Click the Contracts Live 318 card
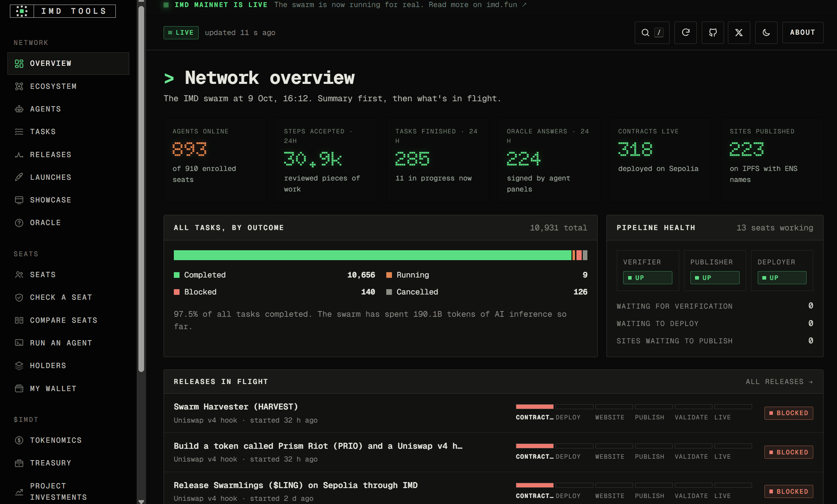 660,160
